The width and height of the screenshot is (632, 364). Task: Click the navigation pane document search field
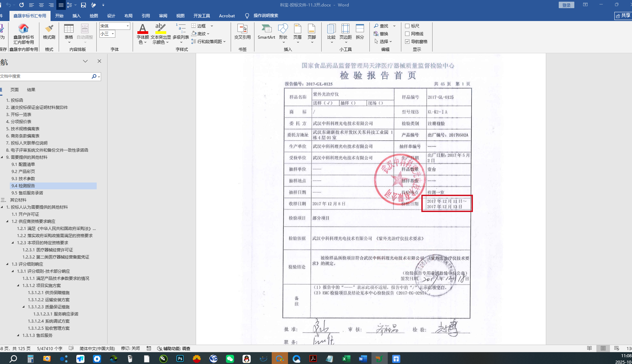[45, 76]
